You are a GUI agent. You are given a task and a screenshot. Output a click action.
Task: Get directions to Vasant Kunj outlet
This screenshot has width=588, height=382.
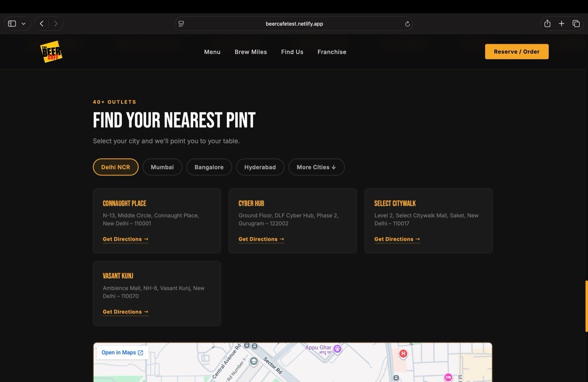tap(126, 312)
